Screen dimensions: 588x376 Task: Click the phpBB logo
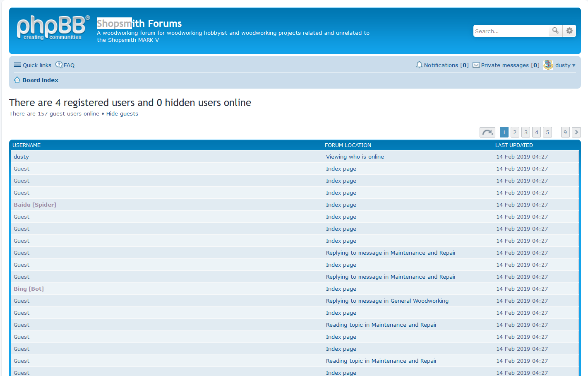(53, 27)
